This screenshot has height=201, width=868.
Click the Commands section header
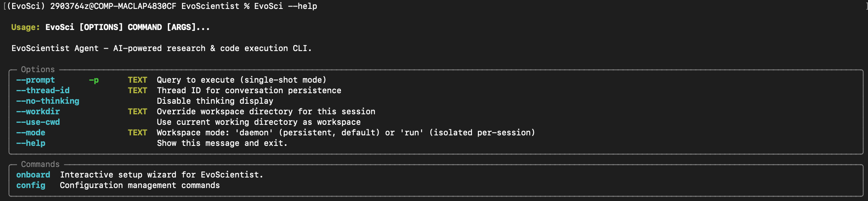click(x=40, y=164)
